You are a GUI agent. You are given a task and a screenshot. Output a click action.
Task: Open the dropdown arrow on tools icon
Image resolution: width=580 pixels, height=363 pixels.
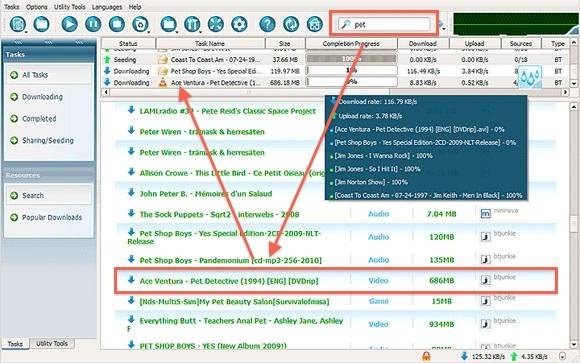(200, 33)
